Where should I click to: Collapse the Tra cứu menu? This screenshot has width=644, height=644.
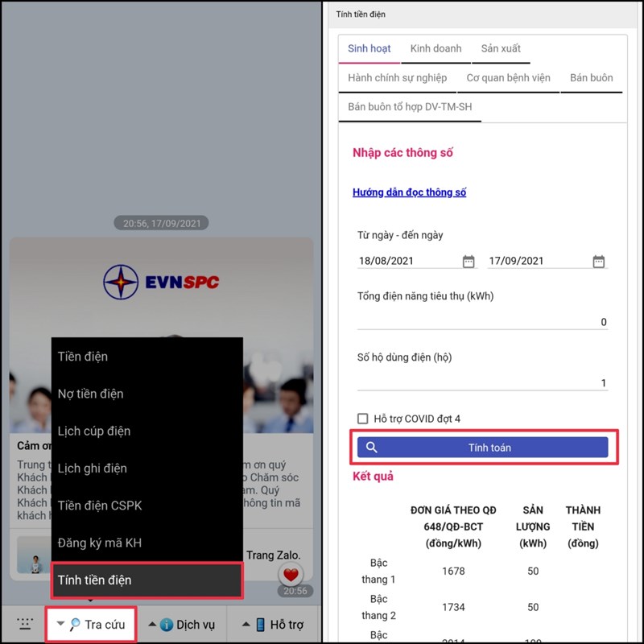[x=91, y=625]
